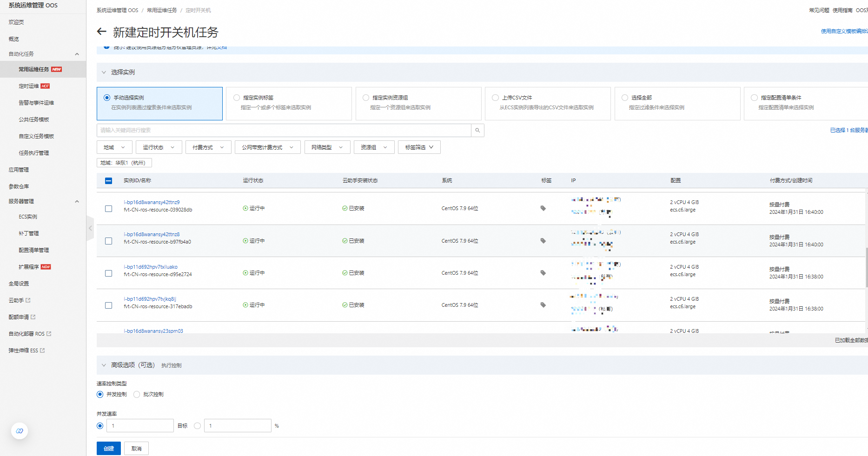868x456 pixels.
Task: Click the search magnifier icon button
Action: (x=477, y=130)
